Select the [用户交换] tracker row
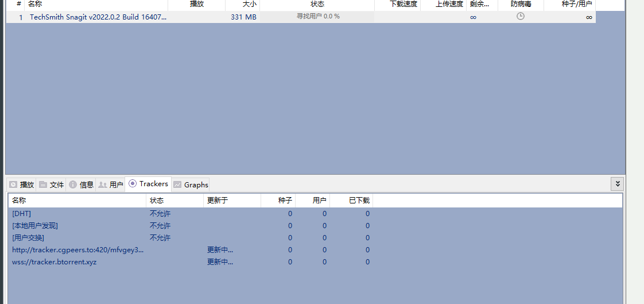 [x=315, y=237]
